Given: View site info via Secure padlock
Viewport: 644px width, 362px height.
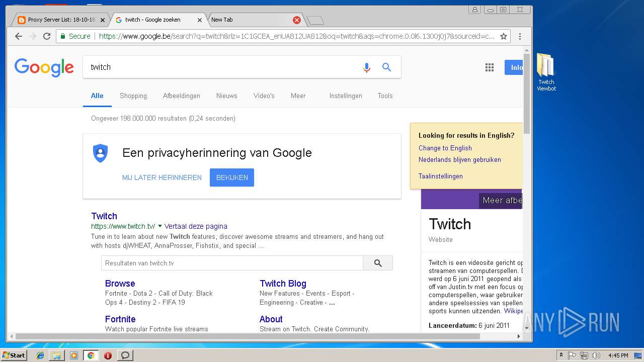Looking at the screenshot, I should pyautogui.click(x=75, y=36).
